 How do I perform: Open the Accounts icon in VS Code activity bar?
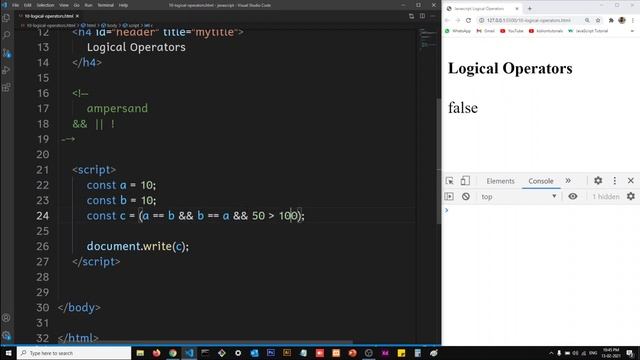(x=6, y=318)
